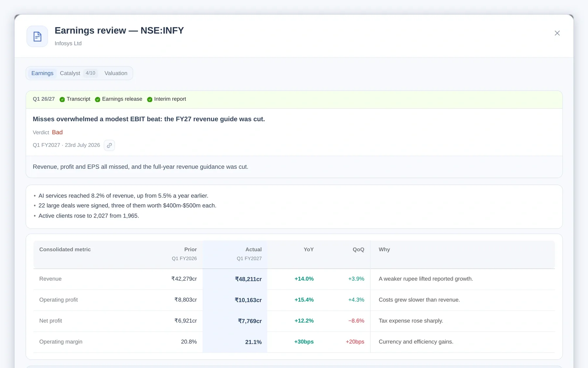588x368 pixels.
Task: Click the headline about the modest EBIT beat
Action: (149, 119)
